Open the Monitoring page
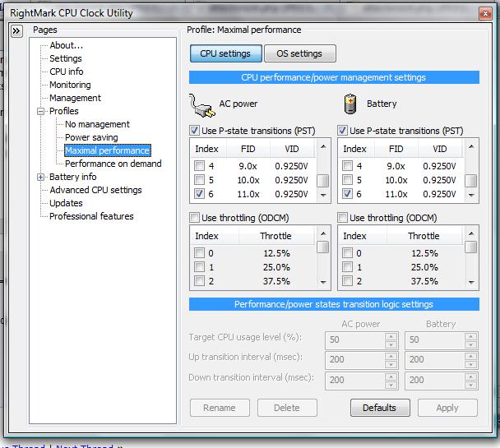The height and width of the screenshot is (448, 500). pos(70,85)
